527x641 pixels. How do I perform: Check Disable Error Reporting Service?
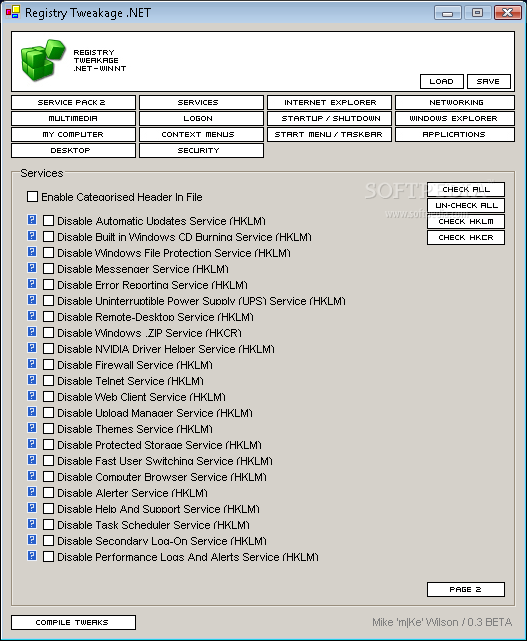point(48,285)
